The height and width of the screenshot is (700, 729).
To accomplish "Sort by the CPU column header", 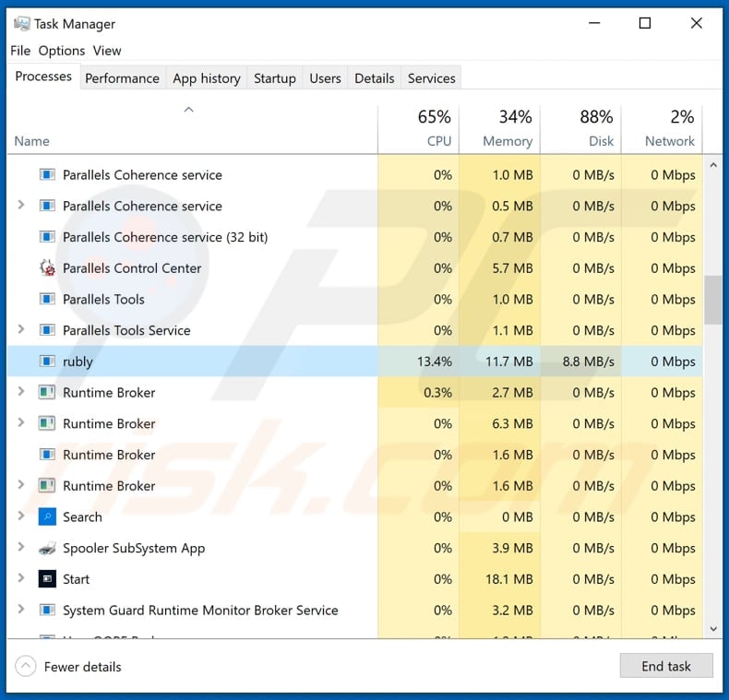I will pos(418,129).
